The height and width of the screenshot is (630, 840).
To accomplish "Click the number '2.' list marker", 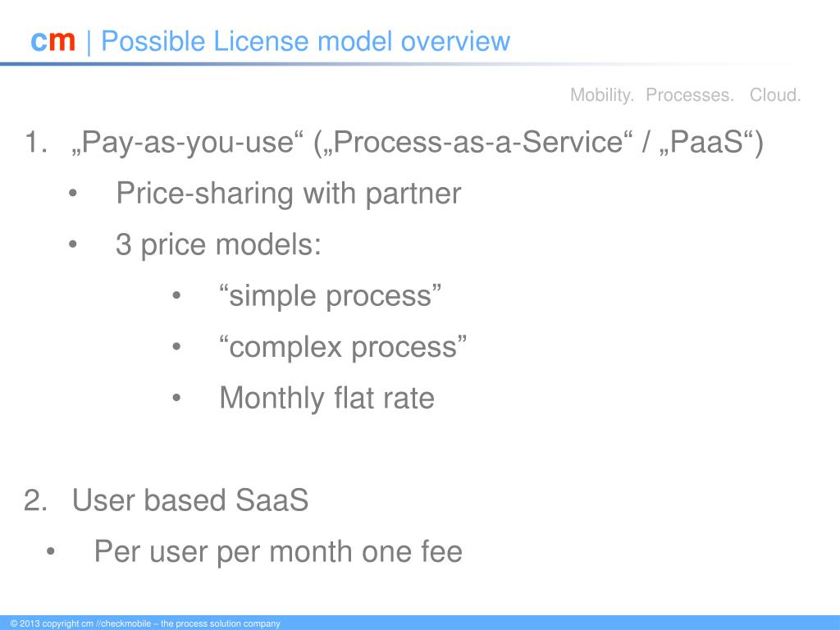I will click(36, 500).
